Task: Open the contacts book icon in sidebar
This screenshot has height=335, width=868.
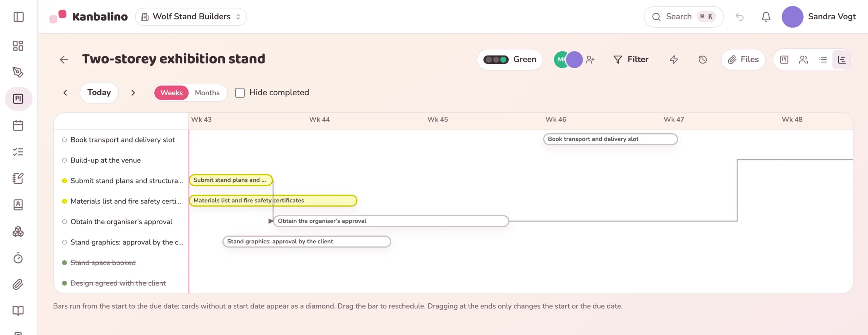Action: [18, 205]
